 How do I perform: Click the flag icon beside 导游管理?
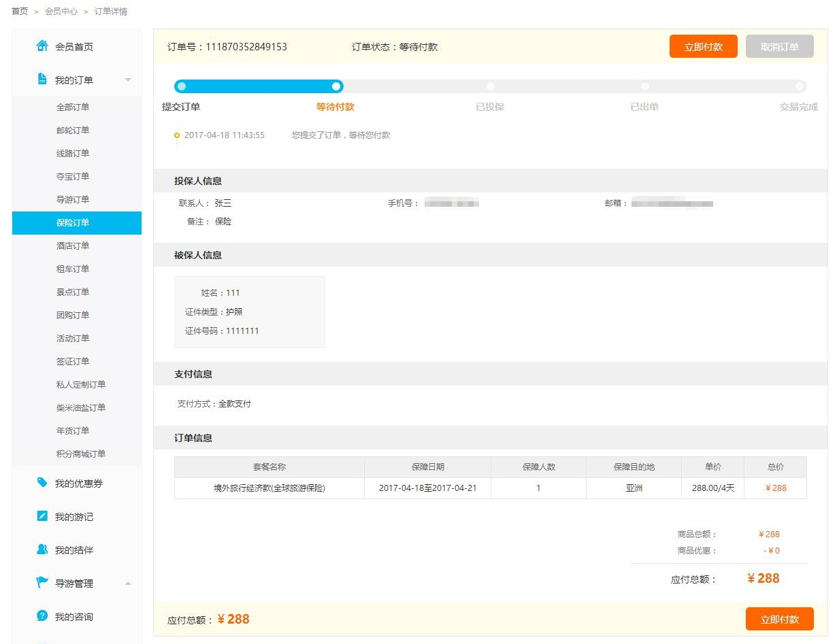42,583
